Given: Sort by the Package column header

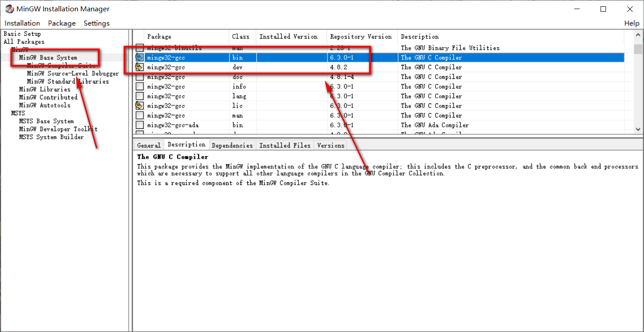Looking at the screenshot, I should tap(186, 37).
